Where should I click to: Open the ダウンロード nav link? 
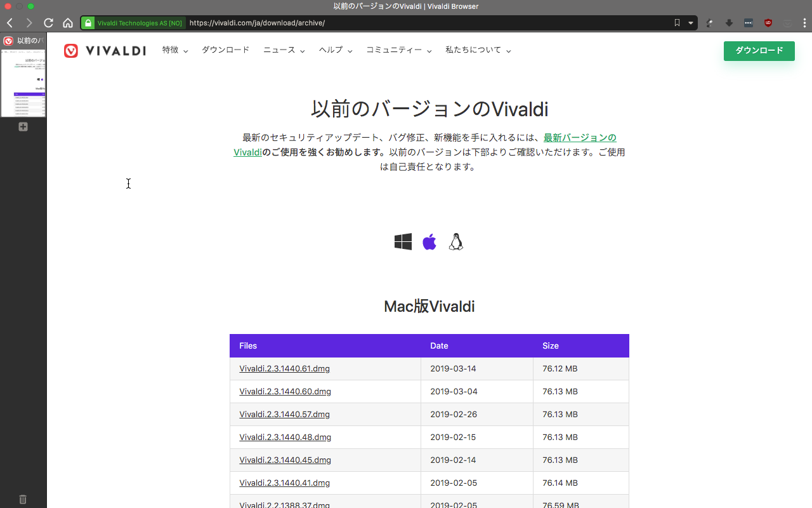pyautogui.click(x=226, y=50)
